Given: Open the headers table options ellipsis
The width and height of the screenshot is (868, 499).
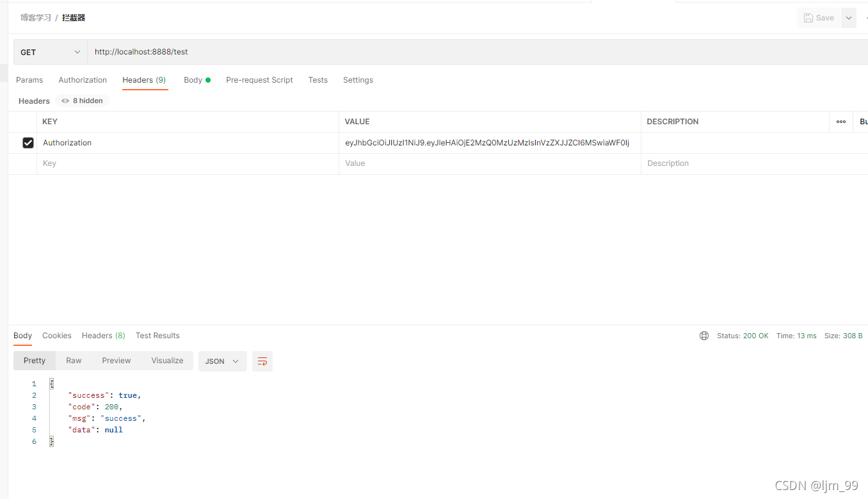Looking at the screenshot, I should [841, 122].
